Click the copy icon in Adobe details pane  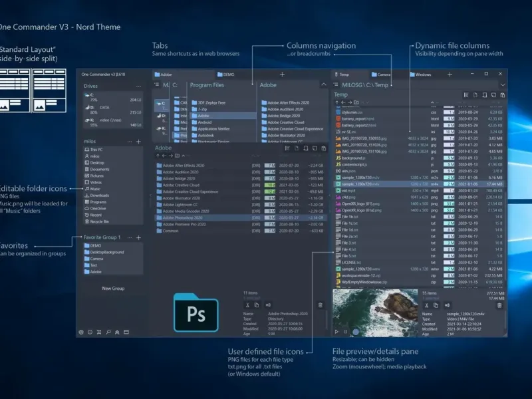pos(257,305)
